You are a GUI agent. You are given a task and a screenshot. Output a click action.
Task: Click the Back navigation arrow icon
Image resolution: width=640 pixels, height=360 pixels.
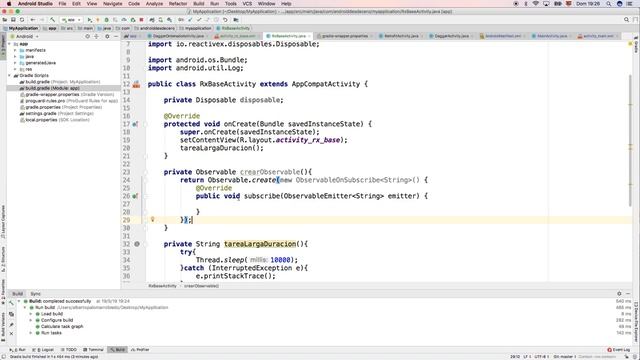click(x=33, y=20)
